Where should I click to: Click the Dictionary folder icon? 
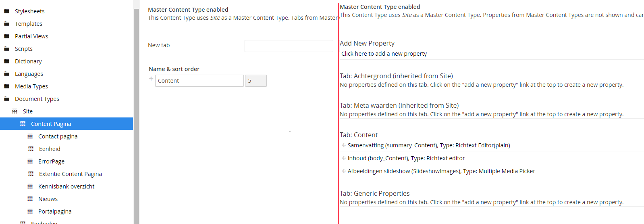tap(6, 61)
